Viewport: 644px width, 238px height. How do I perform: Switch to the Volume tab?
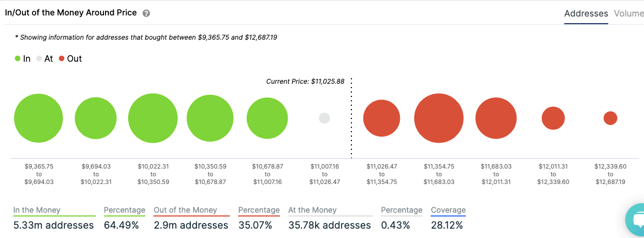(x=629, y=14)
